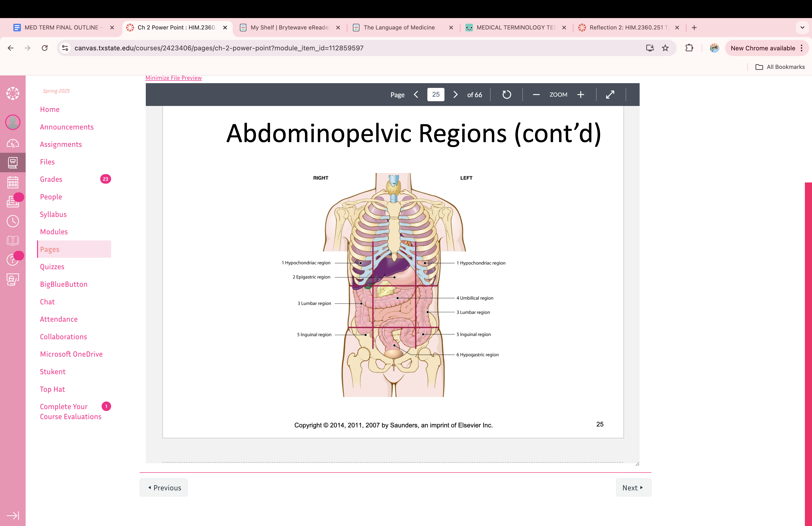Image resolution: width=812 pixels, height=526 pixels.
Task: Open Home course link
Action: (x=50, y=110)
